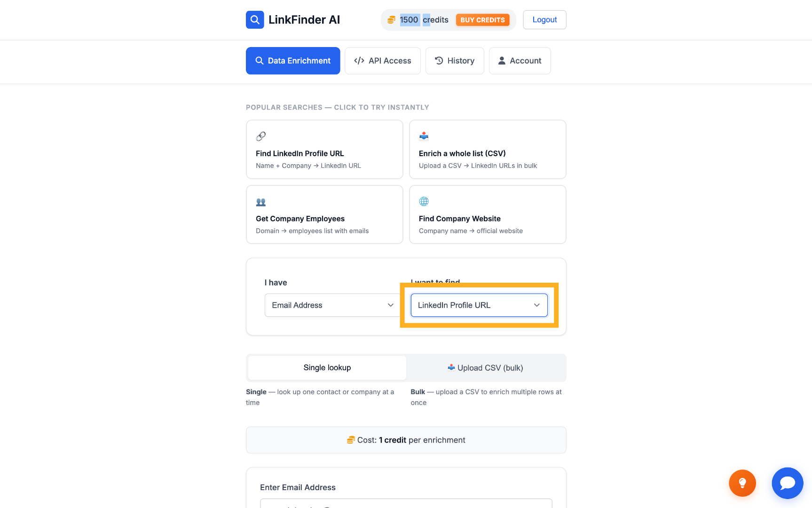Try the Find Company Website card
The width and height of the screenshot is (812, 508).
tap(488, 214)
